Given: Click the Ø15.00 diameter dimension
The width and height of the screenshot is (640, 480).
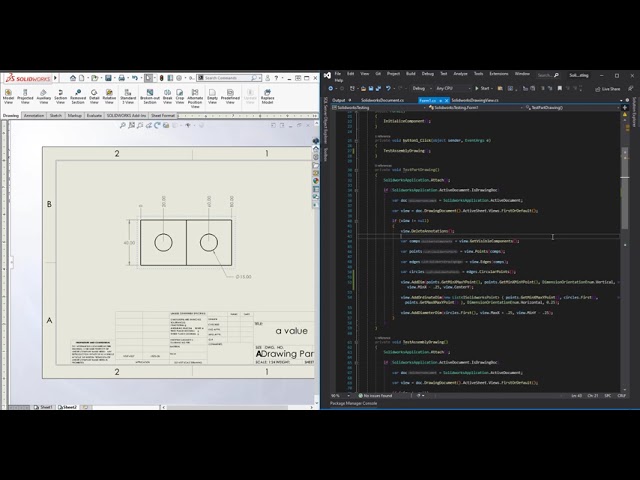Looking at the screenshot, I should (x=244, y=277).
